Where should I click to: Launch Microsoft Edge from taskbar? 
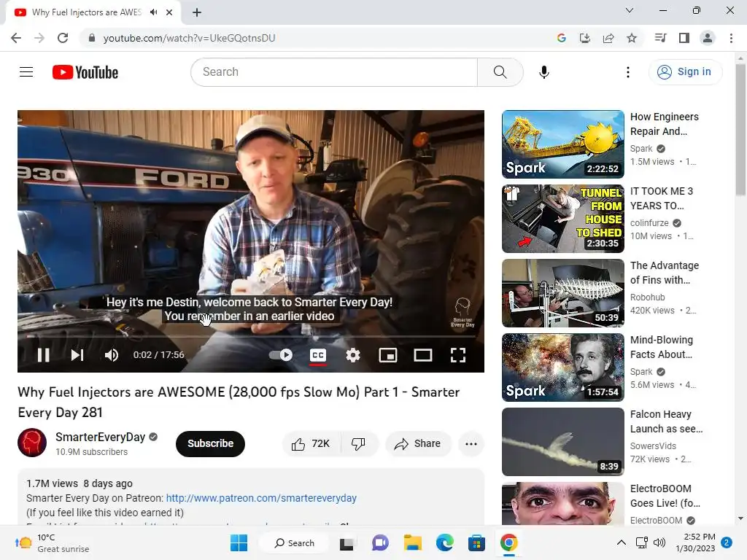(444, 542)
